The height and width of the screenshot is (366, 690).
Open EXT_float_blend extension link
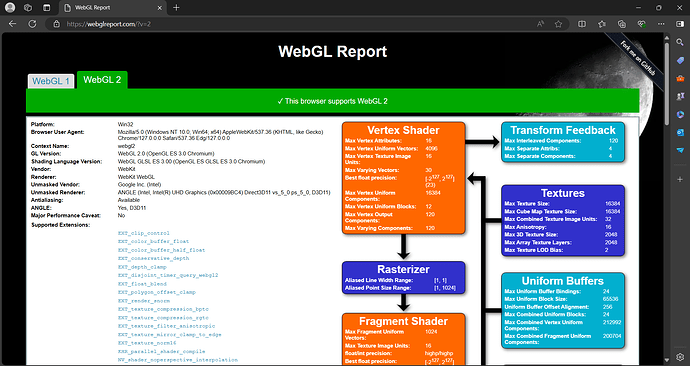click(142, 284)
